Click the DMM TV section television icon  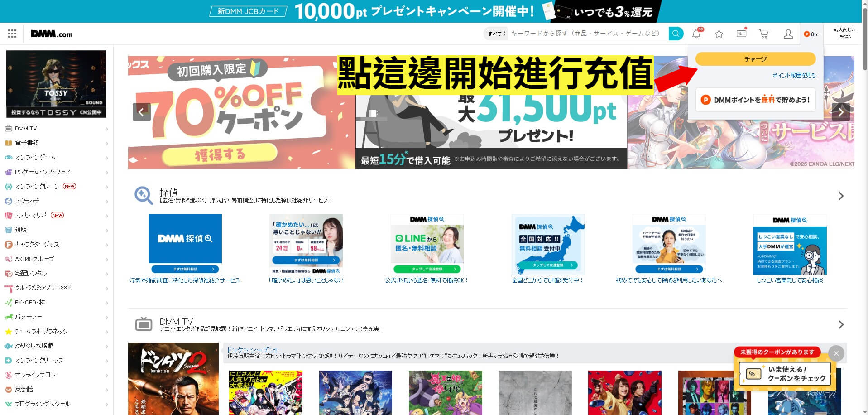tap(144, 324)
